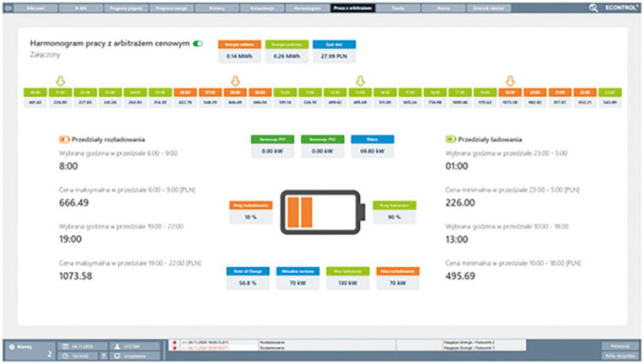The height and width of the screenshot is (364, 644).
Task: Click the Potwierdź button
Action: (620, 346)
